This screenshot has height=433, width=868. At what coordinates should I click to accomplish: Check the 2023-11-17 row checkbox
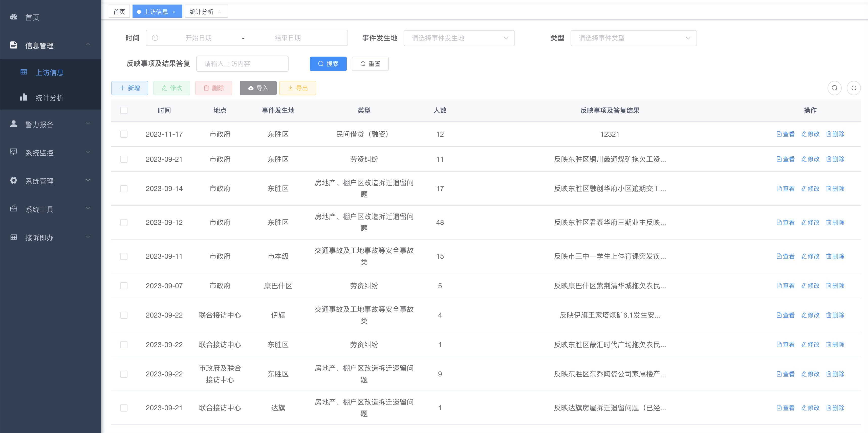tap(124, 134)
